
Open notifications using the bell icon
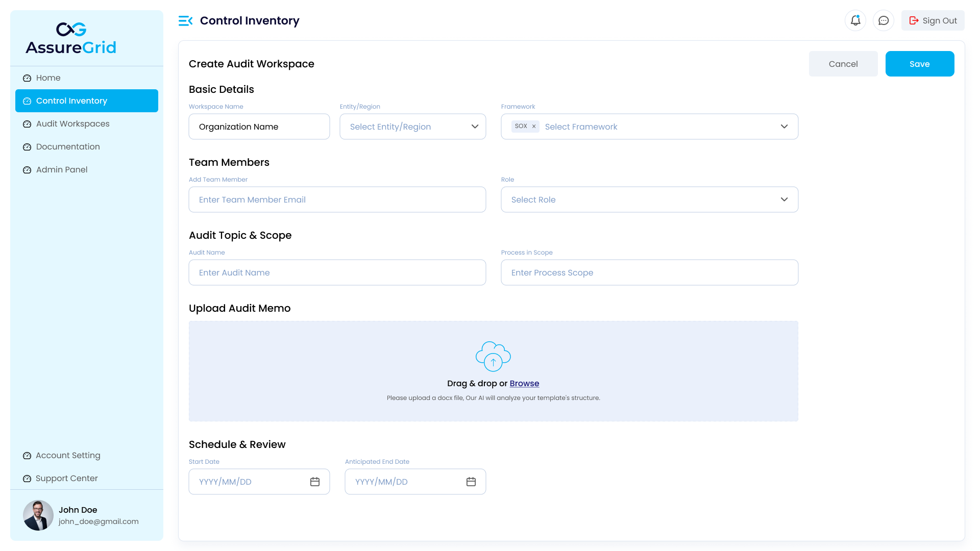coord(855,20)
